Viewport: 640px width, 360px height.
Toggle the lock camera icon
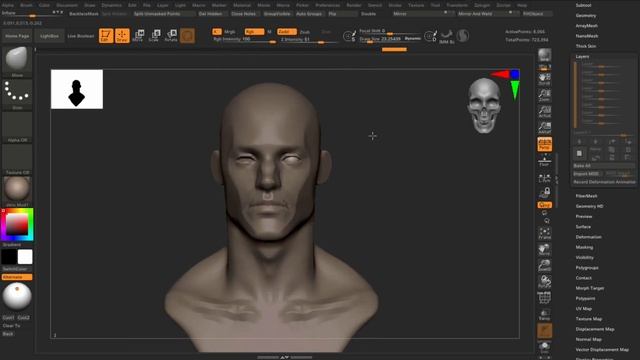544,192
